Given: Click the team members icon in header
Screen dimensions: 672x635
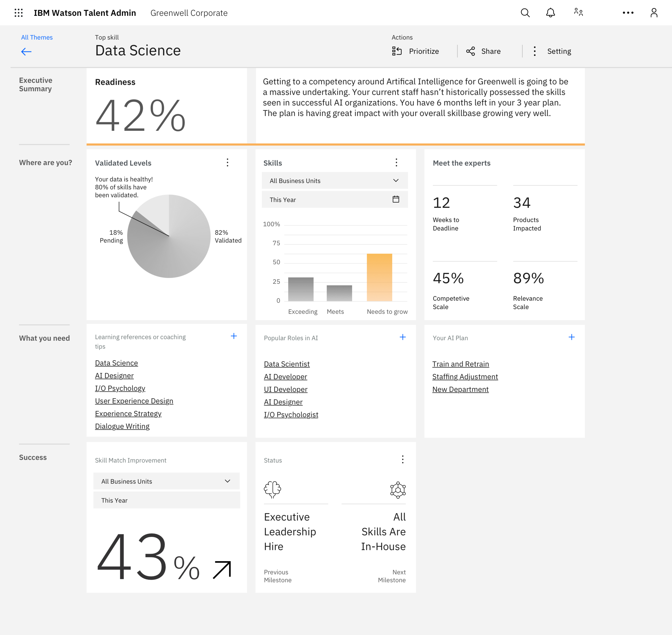Looking at the screenshot, I should tap(578, 13).
